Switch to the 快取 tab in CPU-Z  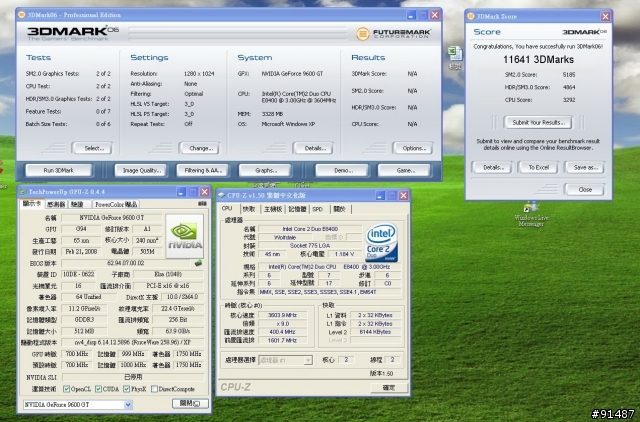(249, 209)
